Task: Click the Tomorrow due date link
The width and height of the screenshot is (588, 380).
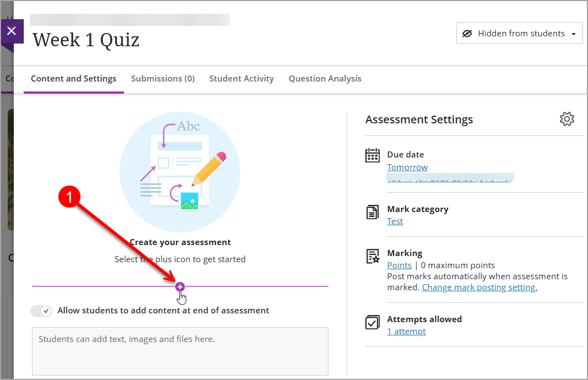Action: click(407, 167)
